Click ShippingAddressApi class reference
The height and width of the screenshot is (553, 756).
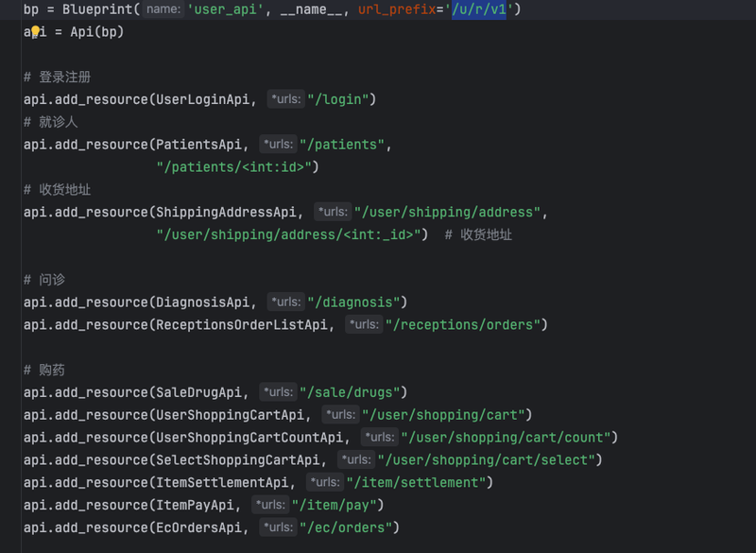[x=226, y=212]
